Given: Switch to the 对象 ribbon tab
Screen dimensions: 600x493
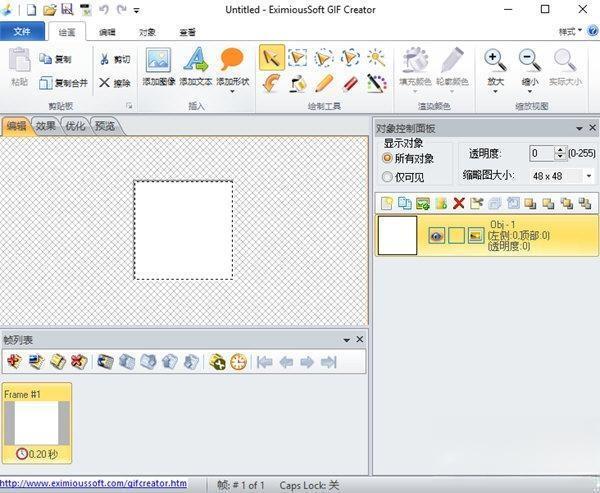Looking at the screenshot, I should 147,32.
